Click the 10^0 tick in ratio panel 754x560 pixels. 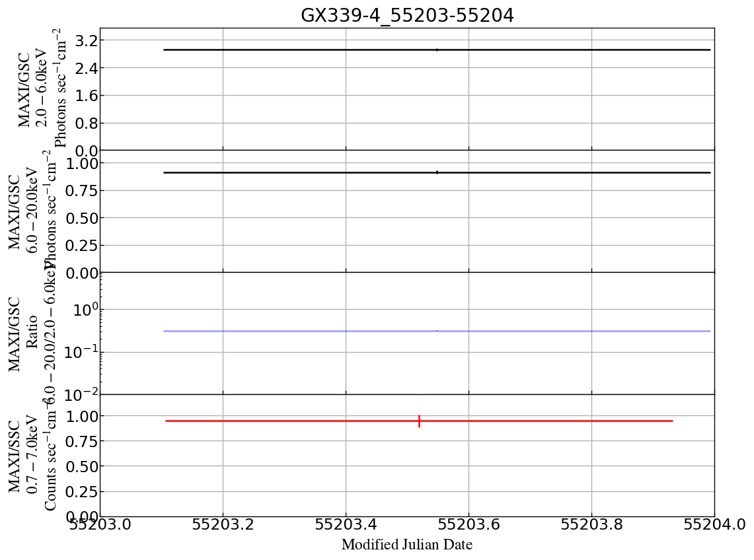(86, 309)
